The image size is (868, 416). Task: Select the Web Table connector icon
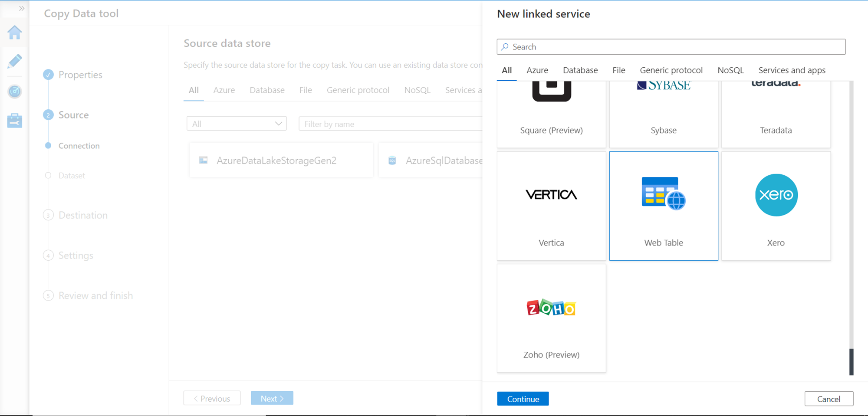point(664,193)
